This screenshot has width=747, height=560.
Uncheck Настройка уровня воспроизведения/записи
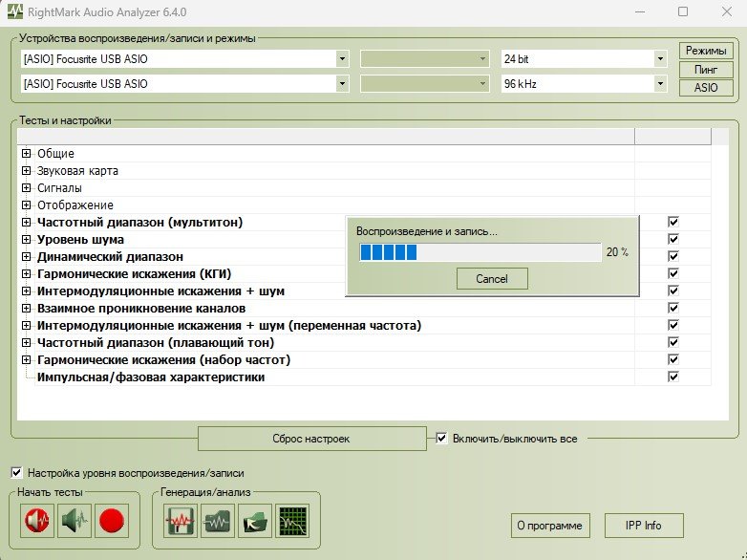(x=16, y=473)
